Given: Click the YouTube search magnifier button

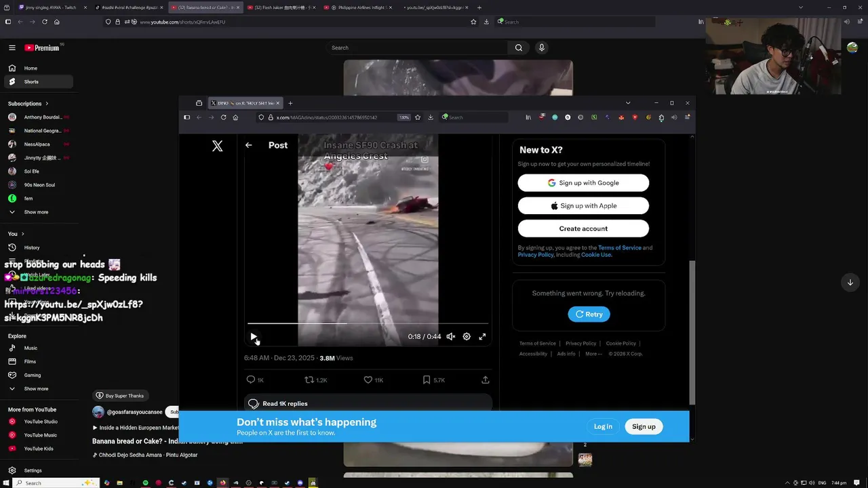Looking at the screenshot, I should pos(519,47).
